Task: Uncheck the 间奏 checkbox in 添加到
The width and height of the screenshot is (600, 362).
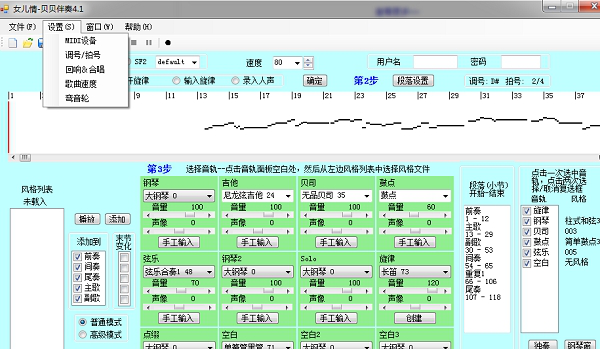Action: coord(78,267)
